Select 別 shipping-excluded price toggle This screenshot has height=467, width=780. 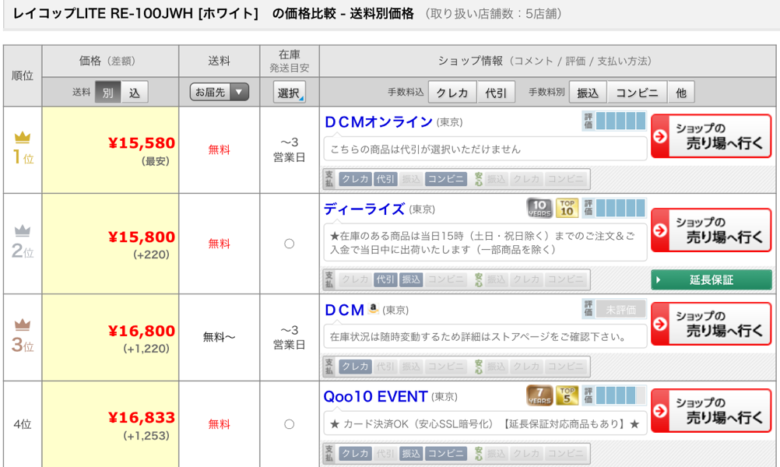pos(107,92)
